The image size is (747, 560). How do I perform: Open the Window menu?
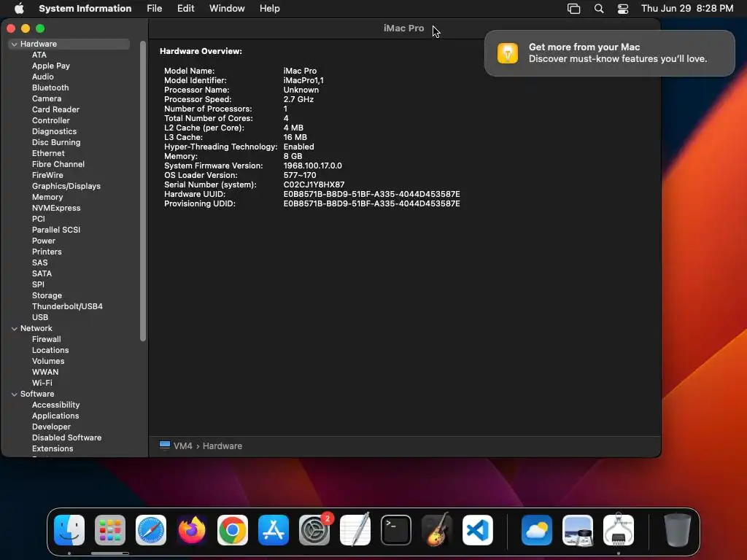(227, 8)
